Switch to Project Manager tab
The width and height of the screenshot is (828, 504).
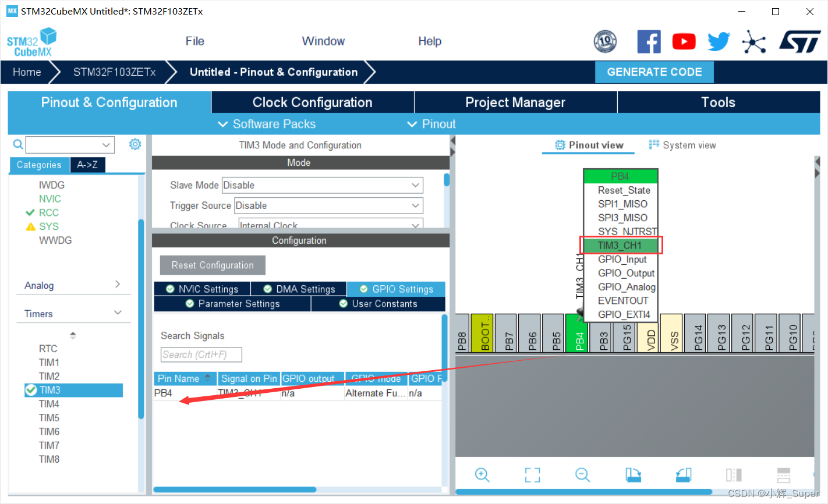coord(515,102)
